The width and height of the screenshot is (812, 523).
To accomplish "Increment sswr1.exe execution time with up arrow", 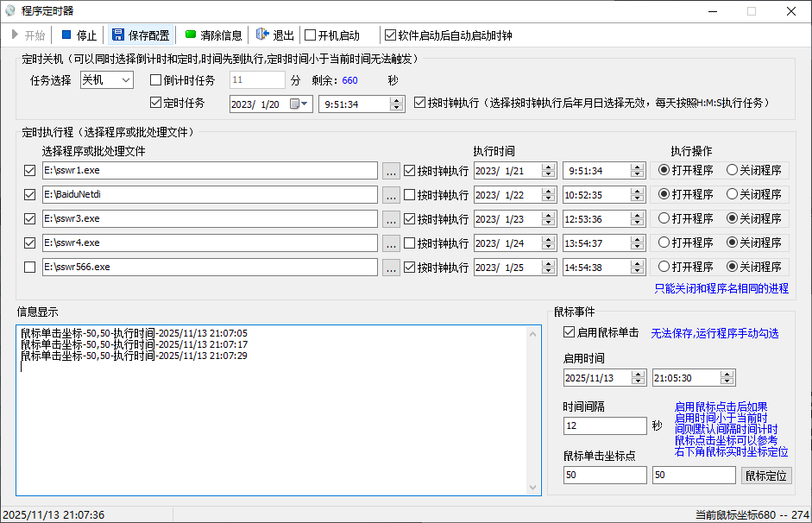I will [636, 166].
